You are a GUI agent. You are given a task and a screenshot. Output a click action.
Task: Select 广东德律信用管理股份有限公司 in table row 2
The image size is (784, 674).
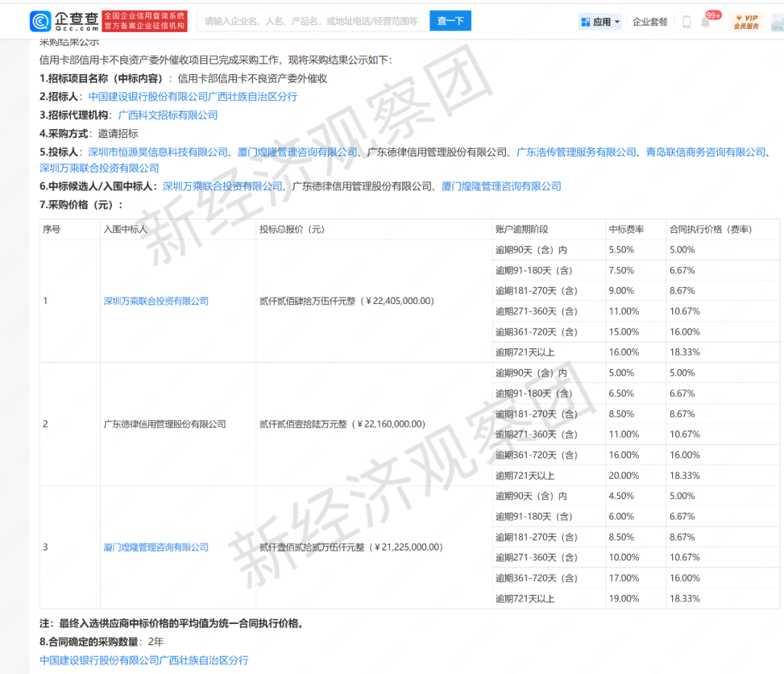pos(165,424)
